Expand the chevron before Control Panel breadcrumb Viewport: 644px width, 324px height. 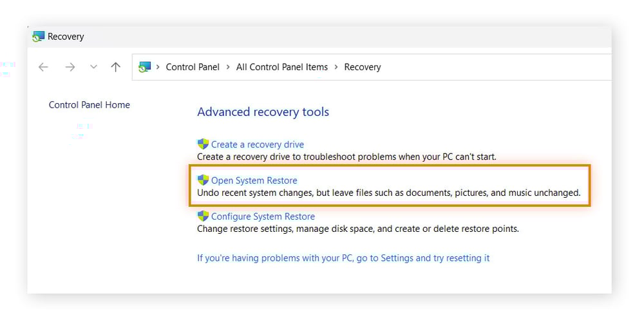tap(158, 67)
